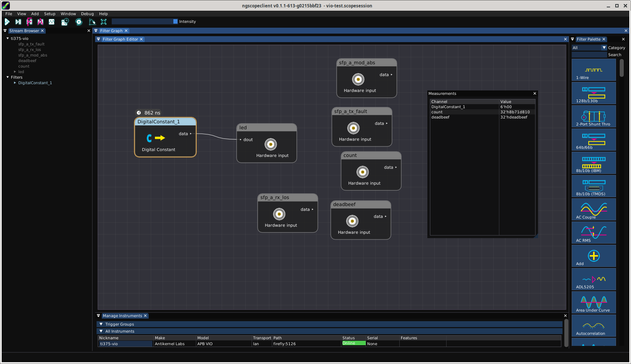
Task: Add the 1-Wire filter from the palette
Action: click(x=594, y=70)
